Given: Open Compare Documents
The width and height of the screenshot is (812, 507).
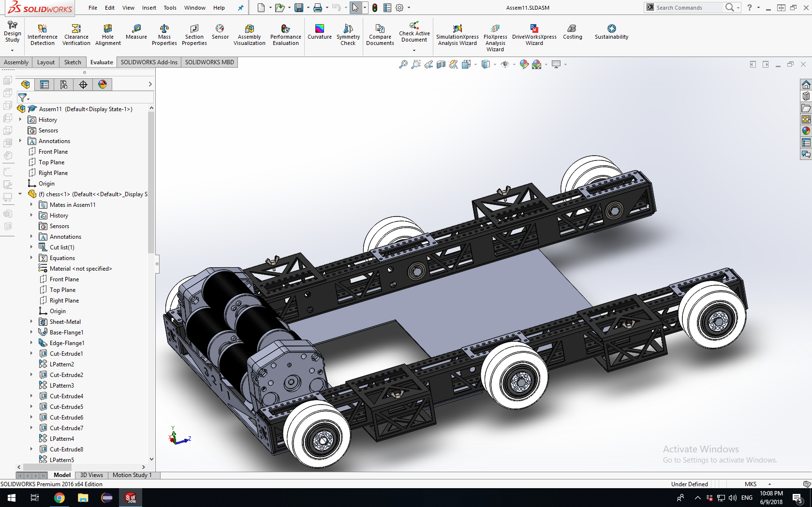Looking at the screenshot, I should (380, 35).
